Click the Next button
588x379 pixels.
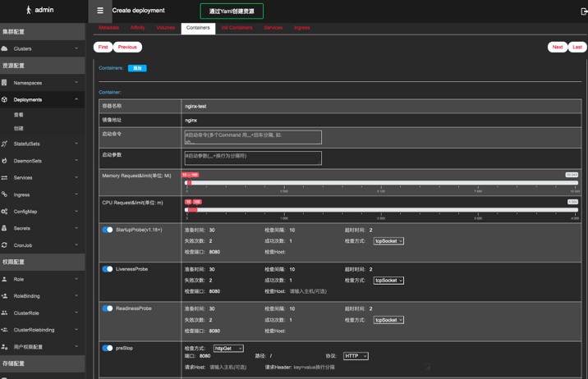click(x=558, y=48)
